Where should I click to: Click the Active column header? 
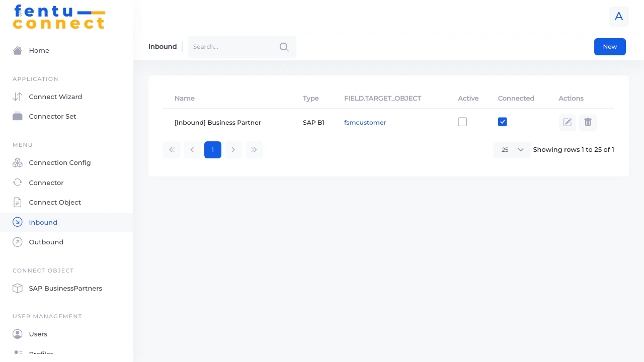coord(468,99)
